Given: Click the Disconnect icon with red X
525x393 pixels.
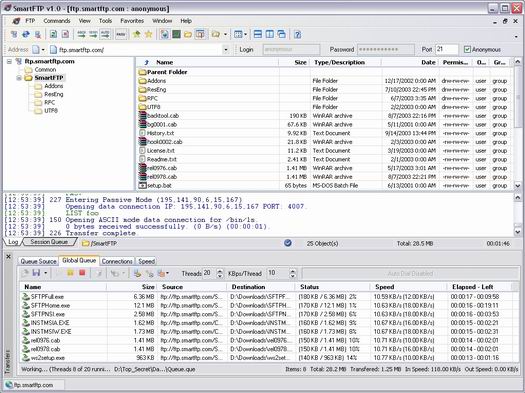Looking at the screenshot, I should click(38, 34).
